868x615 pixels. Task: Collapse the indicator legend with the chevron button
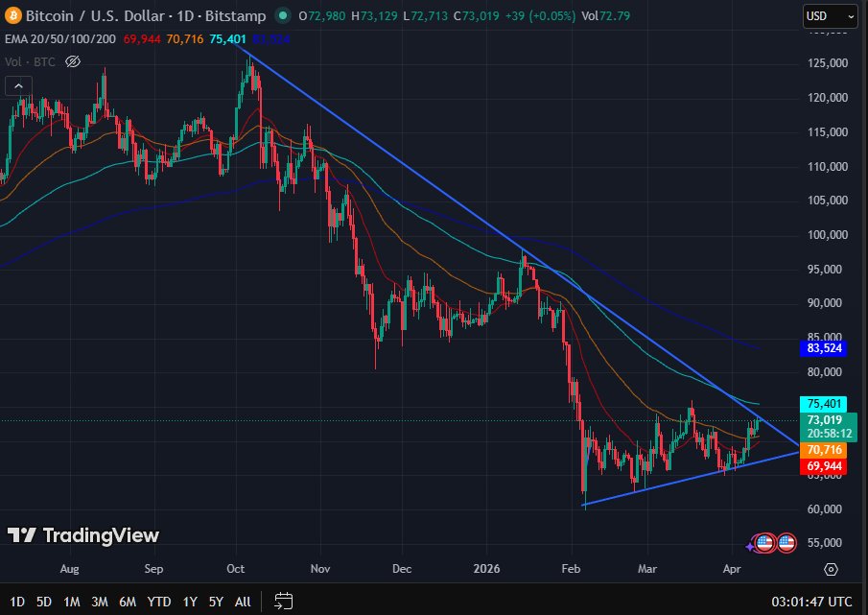[x=18, y=86]
